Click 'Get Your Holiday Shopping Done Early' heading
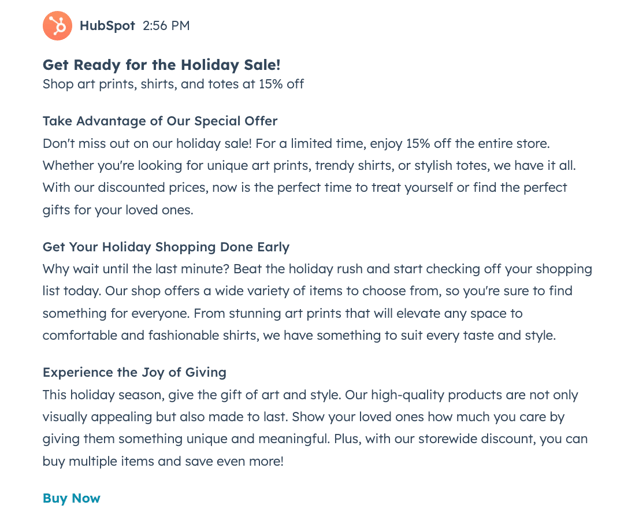Viewport: 624px width, 520px height. 166,247
